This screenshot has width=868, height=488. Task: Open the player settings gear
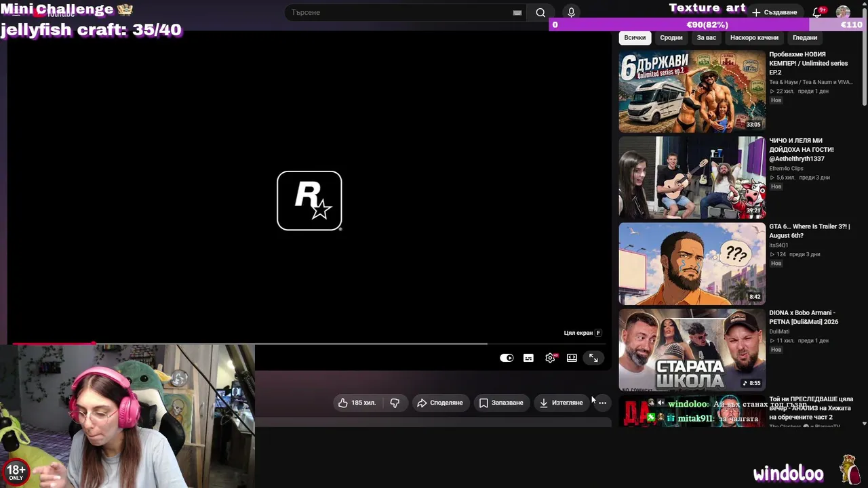[x=550, y=358]
